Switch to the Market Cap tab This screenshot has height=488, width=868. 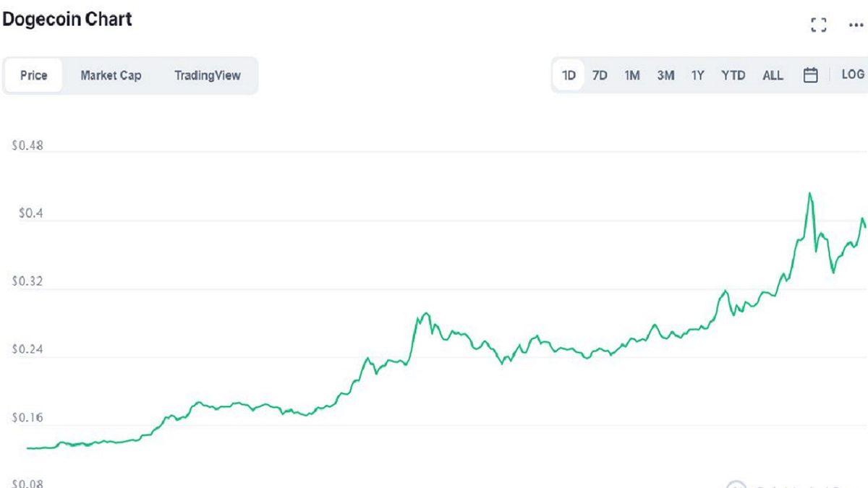click(111, 74)
